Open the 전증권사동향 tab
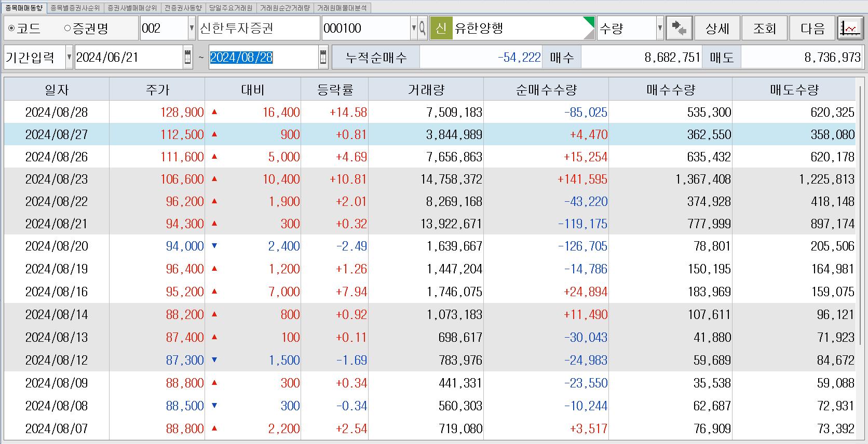Screen dimensions: 868x444 pos(183,8)
